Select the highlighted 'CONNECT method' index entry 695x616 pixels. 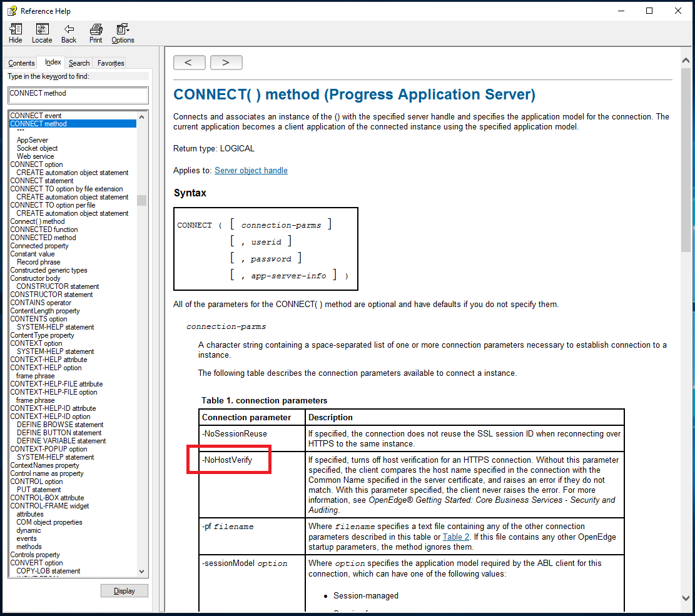(x=73, y=124)
